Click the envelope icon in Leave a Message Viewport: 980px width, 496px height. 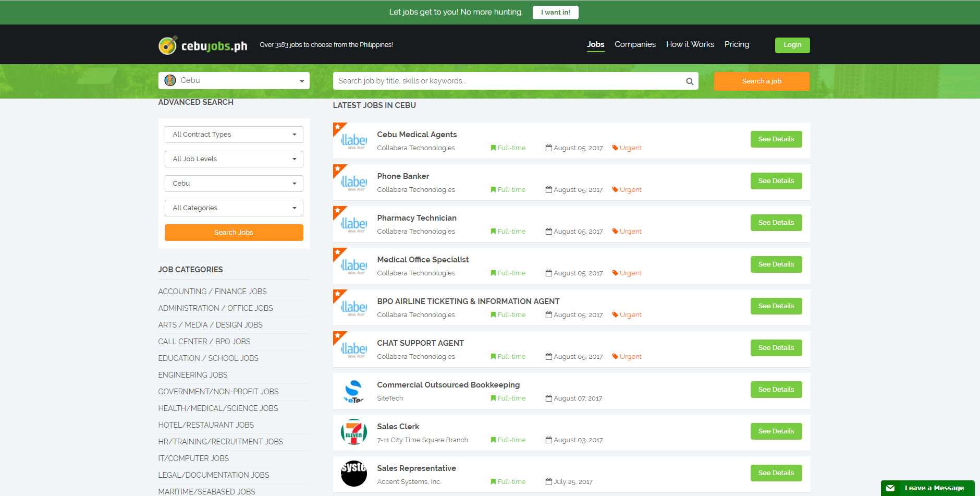(x=890, y=488)
